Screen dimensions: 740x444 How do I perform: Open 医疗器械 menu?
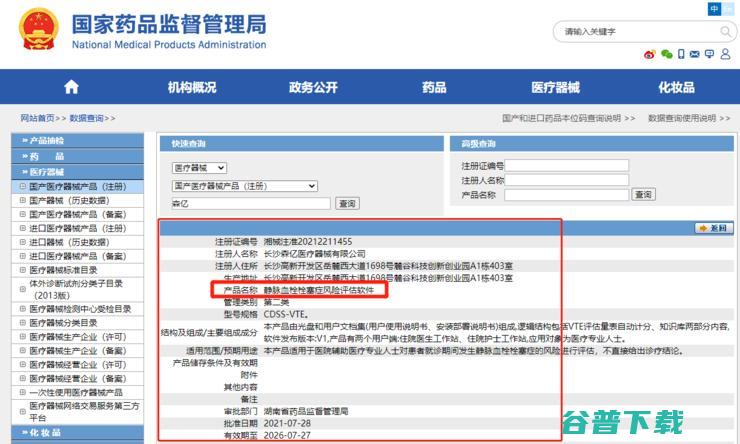pos(555,87)
